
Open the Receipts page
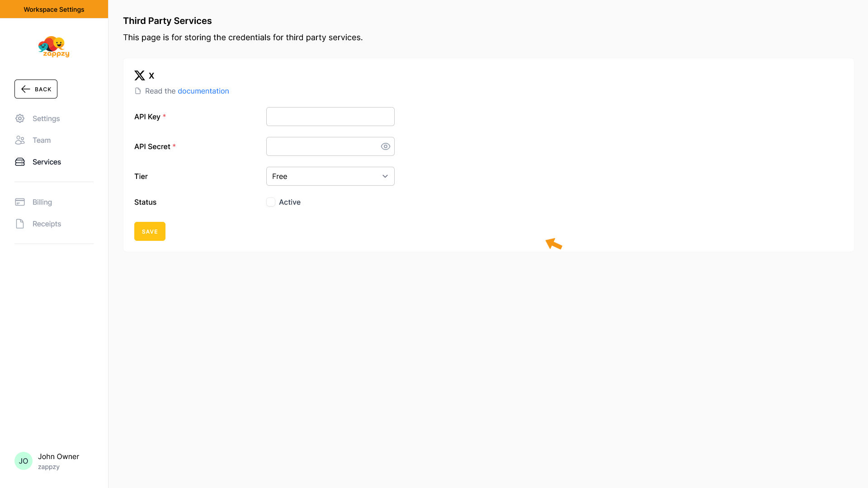(47, 224)
